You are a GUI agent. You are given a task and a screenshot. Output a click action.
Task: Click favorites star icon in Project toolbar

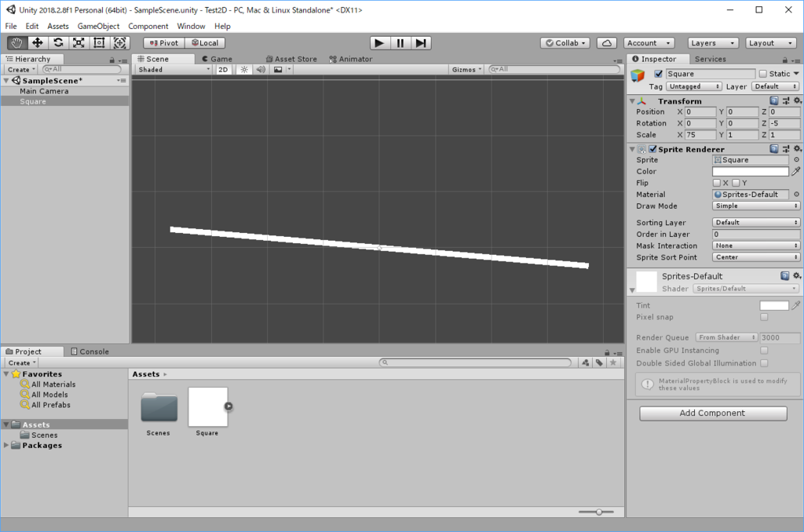(612, 363)
